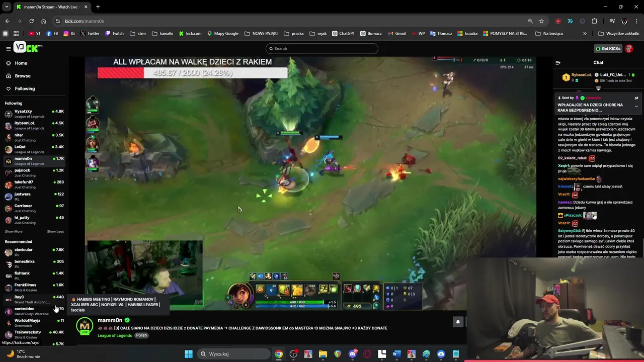This screenshot has width=644, height=362.
Task: Click the Wyszukaj taskbar search box
Action: [234, 354]
